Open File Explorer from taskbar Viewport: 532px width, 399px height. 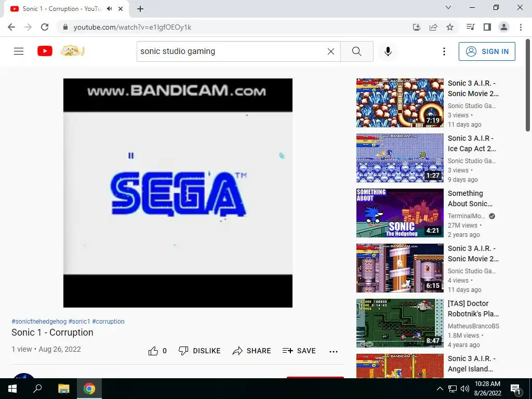click(63, 389)
